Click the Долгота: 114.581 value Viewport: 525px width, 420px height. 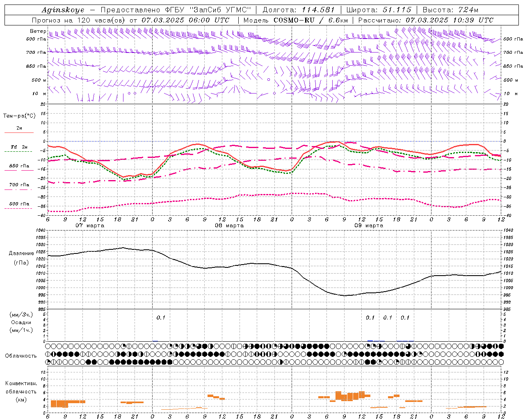pyautogui.click(x=299, y=10)
